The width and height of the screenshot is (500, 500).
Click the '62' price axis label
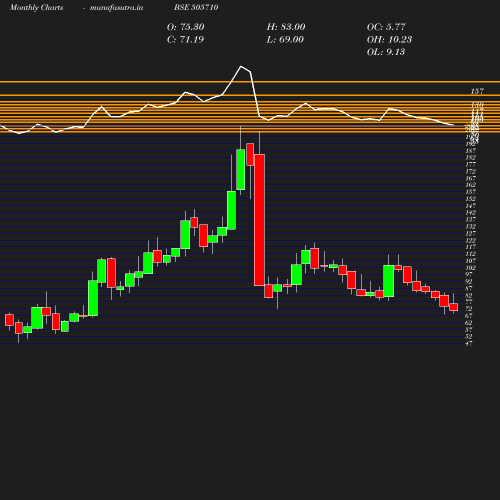point(469,323)
